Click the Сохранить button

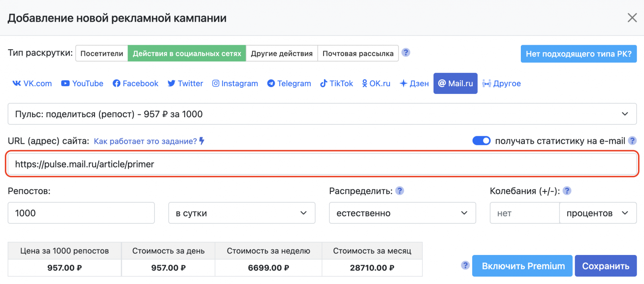(x=605, y=266)
